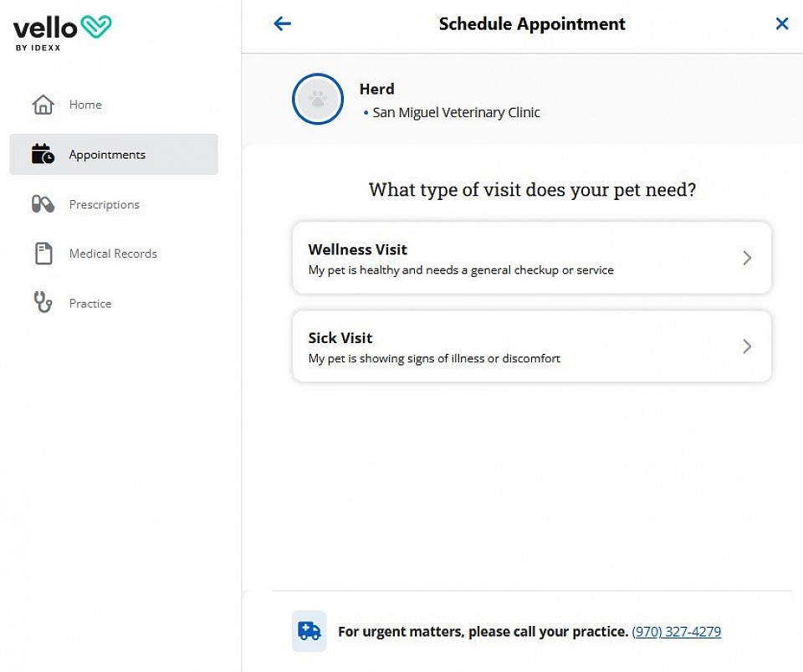
Task: Close the Schedule Appointment dialog
Action: pyautogui.click(x=782, y=23)
